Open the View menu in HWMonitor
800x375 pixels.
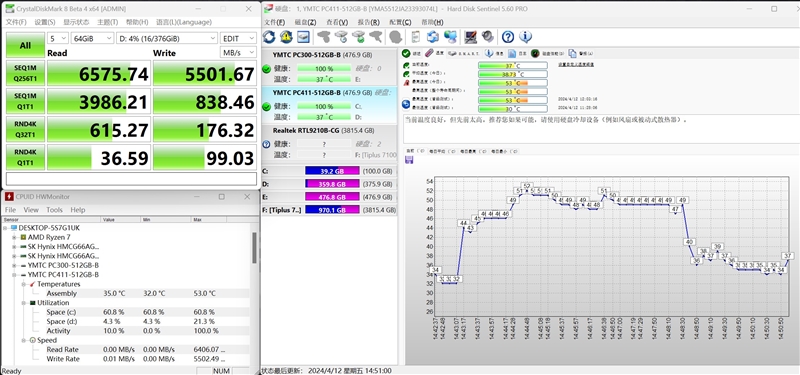(31, 210)
